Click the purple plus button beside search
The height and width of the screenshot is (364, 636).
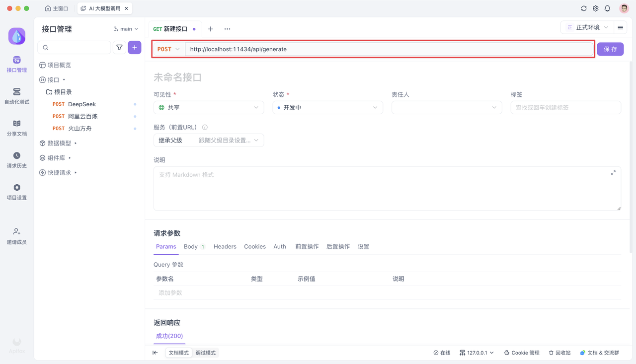click(x=135, y=48)
